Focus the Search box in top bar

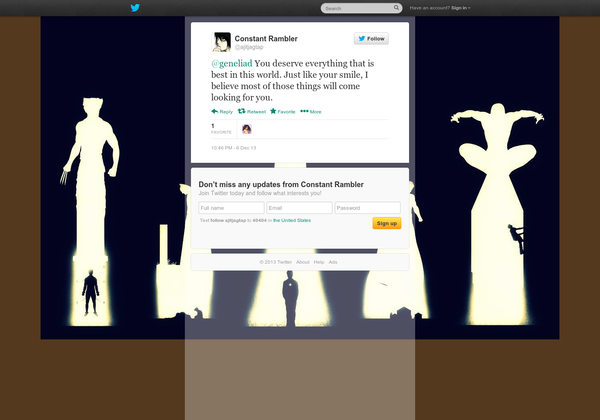(361, 8)
